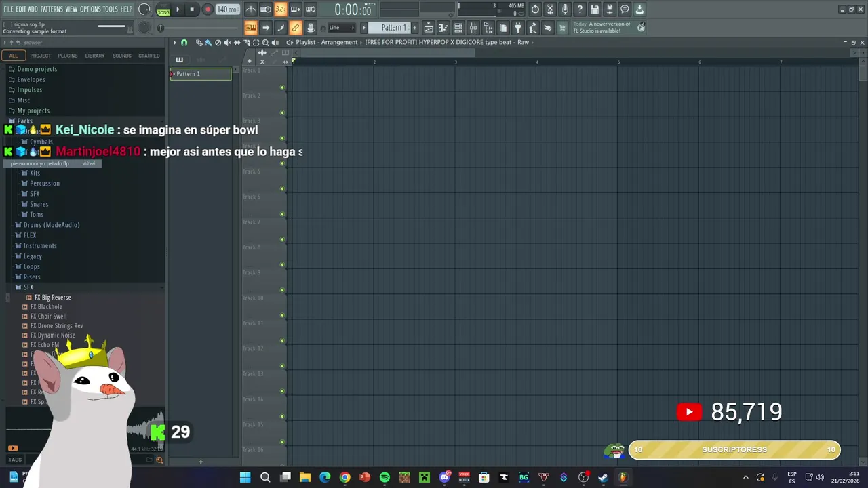Select the playlist Mute tool
Viewport: 868px width, 488px height.
pos(227,42)
